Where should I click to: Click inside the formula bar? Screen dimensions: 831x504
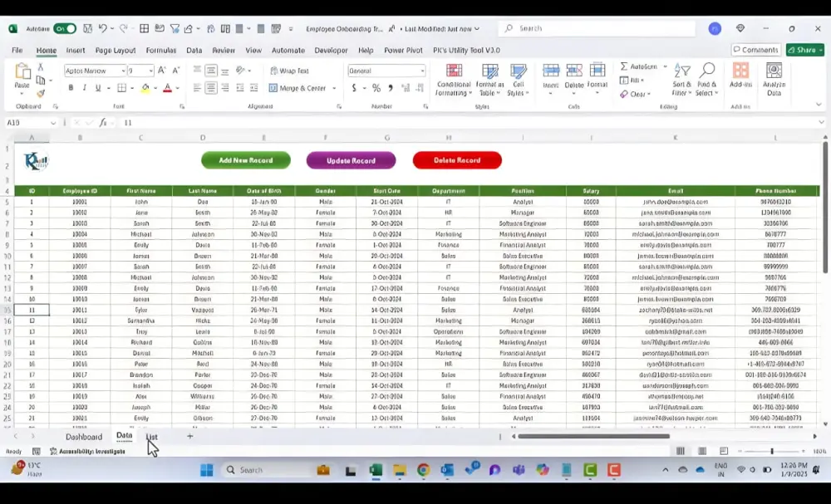249,122
